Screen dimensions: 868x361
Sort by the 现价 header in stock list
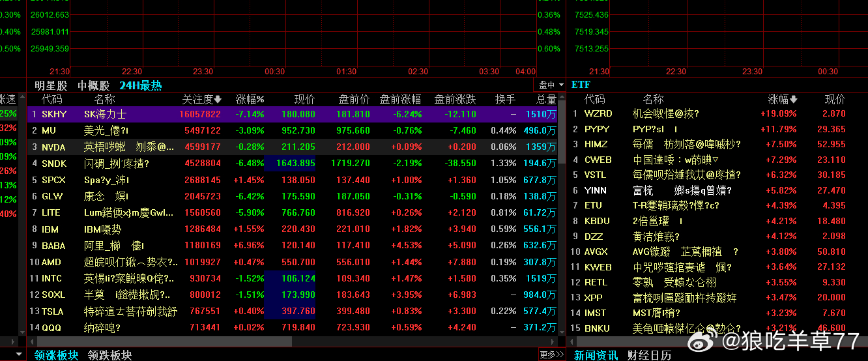coord(304,100)
